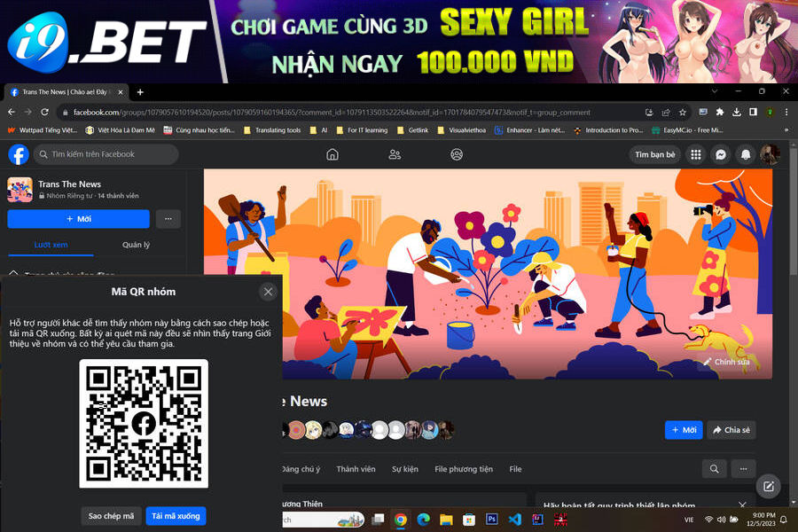This screenshot has width=798, height=532.
Task: Go to the Facebook Home feed icon
Action: pyautogui.click(x=332, y=154)
